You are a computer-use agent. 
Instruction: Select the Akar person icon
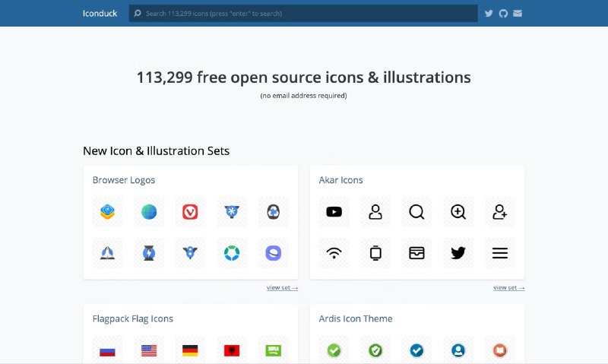click(375, 212)
